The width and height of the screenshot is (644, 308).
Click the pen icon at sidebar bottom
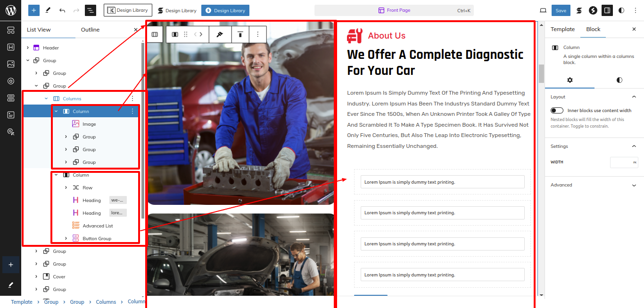pyautogui.click(x=10, y=285)
